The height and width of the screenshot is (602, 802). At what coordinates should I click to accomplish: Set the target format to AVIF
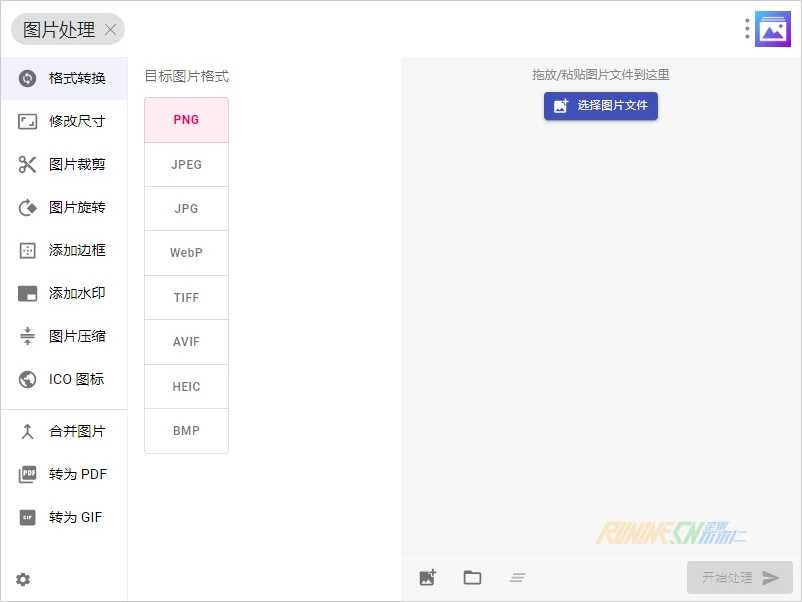tap(186, 342)
